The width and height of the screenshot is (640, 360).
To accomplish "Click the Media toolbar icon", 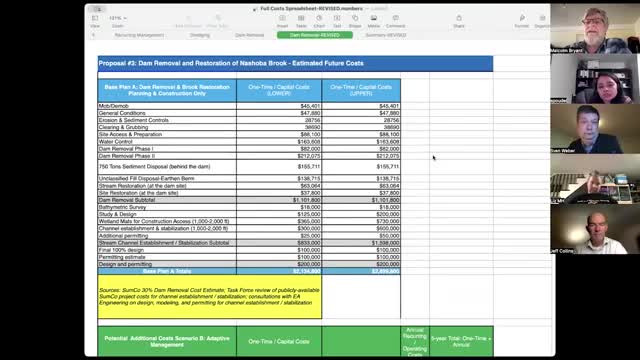I will 373,18.
